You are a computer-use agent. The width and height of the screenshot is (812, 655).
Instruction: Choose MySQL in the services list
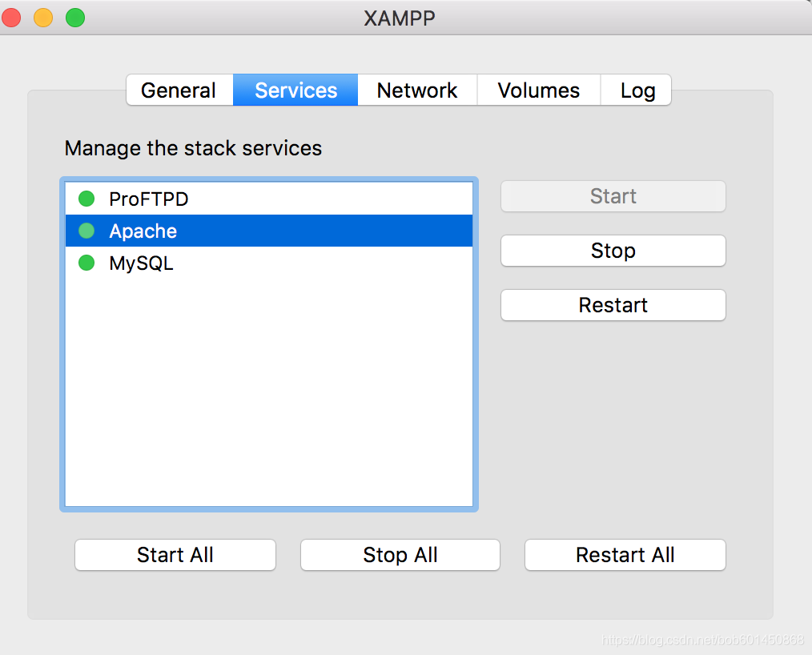click(269, 263)
